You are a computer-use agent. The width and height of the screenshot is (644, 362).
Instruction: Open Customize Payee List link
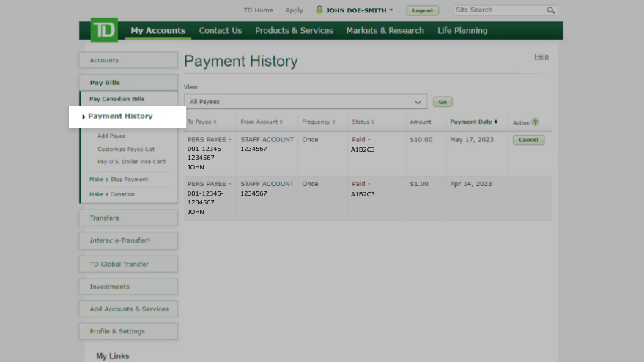pos(126,149)
